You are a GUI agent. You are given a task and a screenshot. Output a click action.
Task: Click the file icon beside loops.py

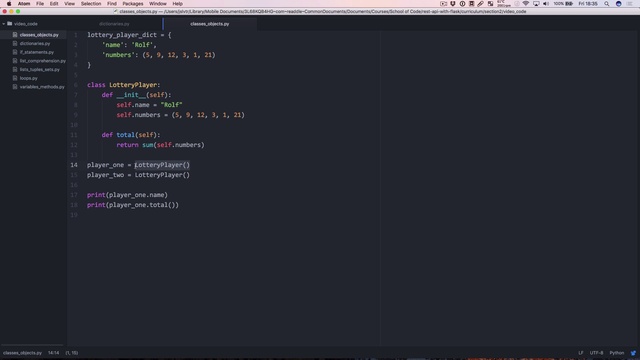coord(15,78)
